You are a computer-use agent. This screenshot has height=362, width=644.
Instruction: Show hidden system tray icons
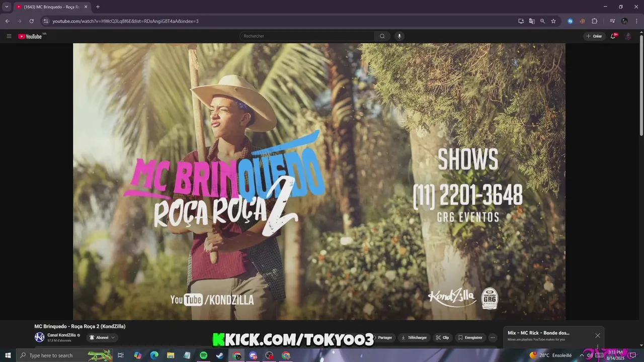(583, 355)
